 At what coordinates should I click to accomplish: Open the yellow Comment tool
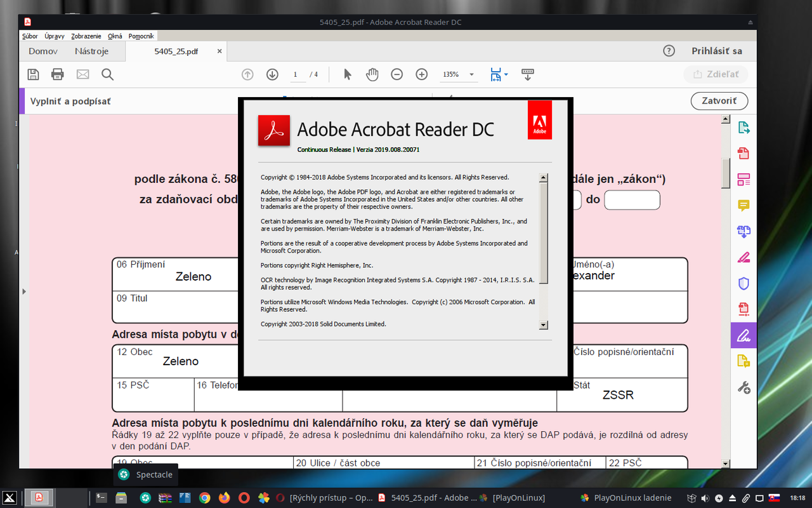click(x=743, y=205)
